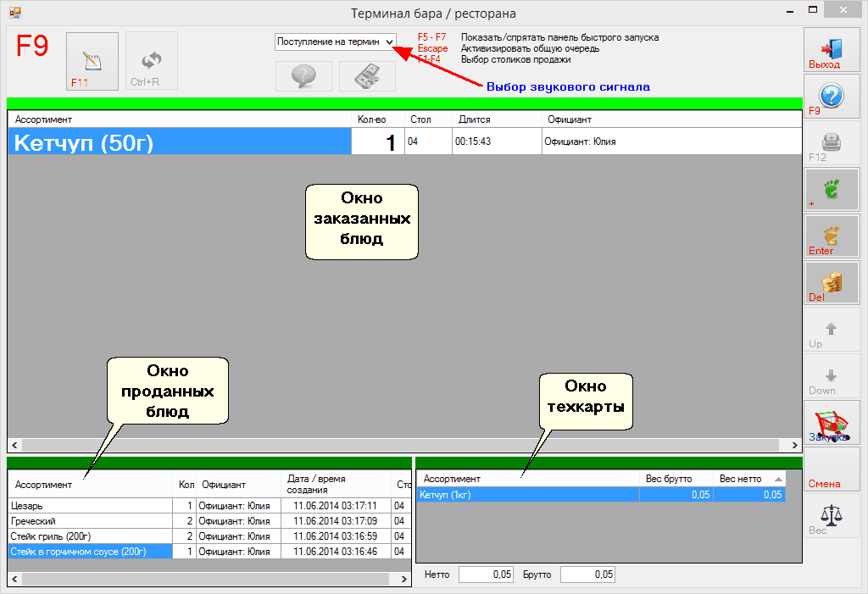Select the Кетчуп (1кг) techcard row
The height and width of the screenshot is (594, 868).
(x=601, y=495)
